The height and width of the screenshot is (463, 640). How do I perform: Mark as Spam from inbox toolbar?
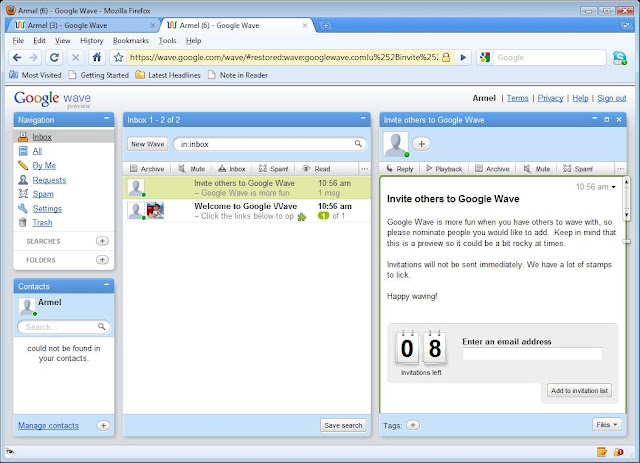[273, 169]
